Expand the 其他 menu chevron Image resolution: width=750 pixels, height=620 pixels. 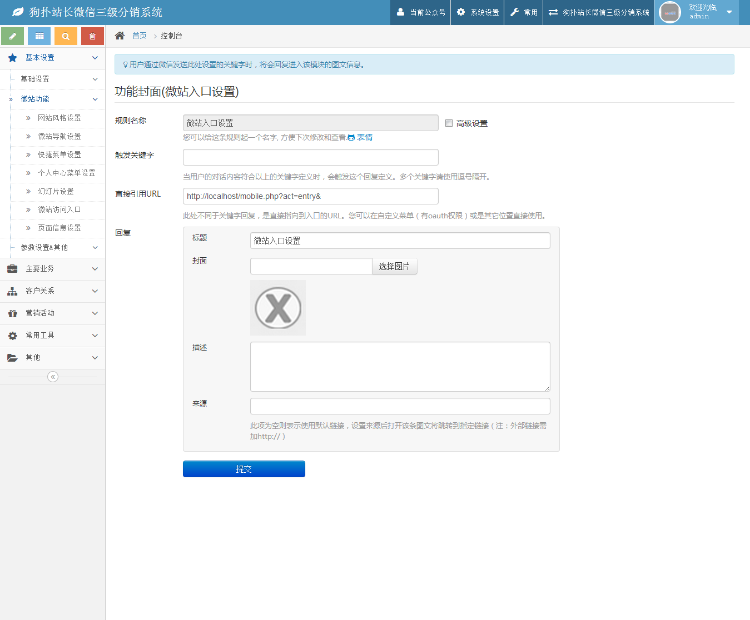(x=95, y=358)
